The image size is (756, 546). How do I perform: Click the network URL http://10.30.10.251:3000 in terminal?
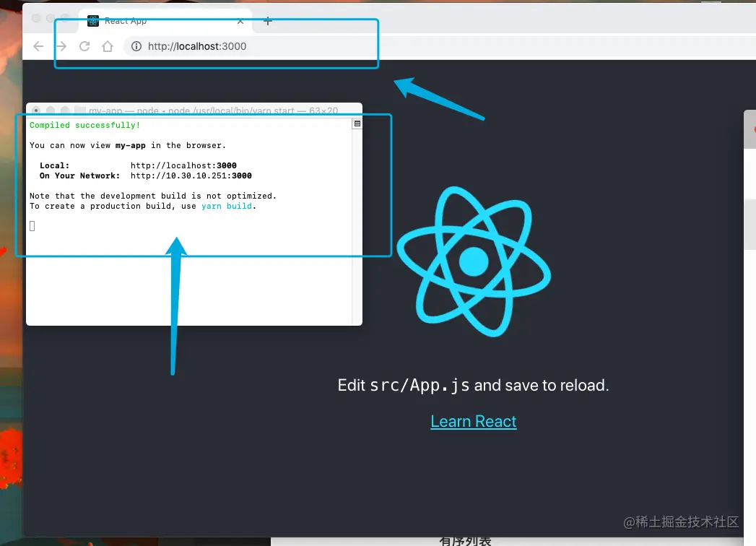191,175
